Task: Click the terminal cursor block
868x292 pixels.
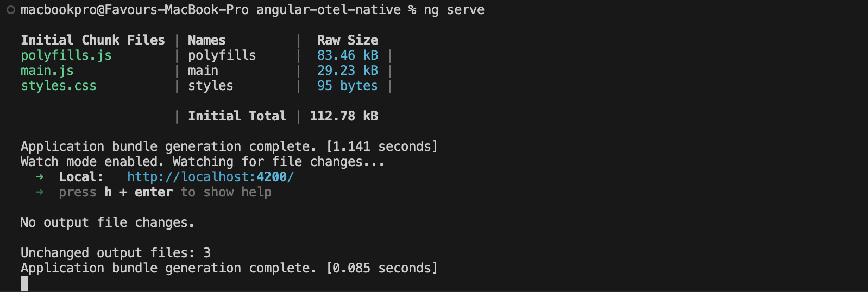Action: click(x=24, y=283)
